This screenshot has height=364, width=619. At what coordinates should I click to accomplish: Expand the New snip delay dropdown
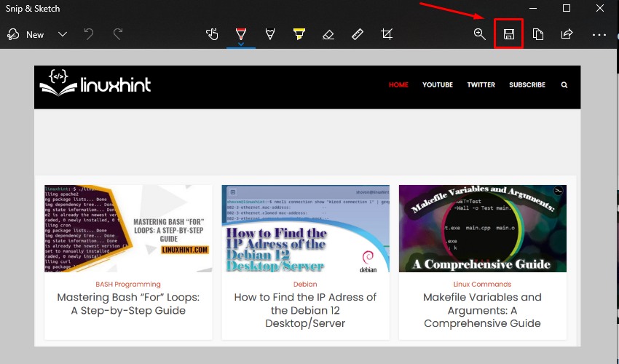[63, 34]
